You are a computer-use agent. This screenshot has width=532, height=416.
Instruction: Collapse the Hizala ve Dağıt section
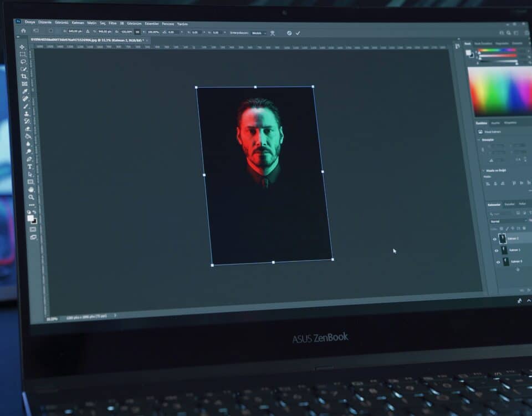click(483, 170)
